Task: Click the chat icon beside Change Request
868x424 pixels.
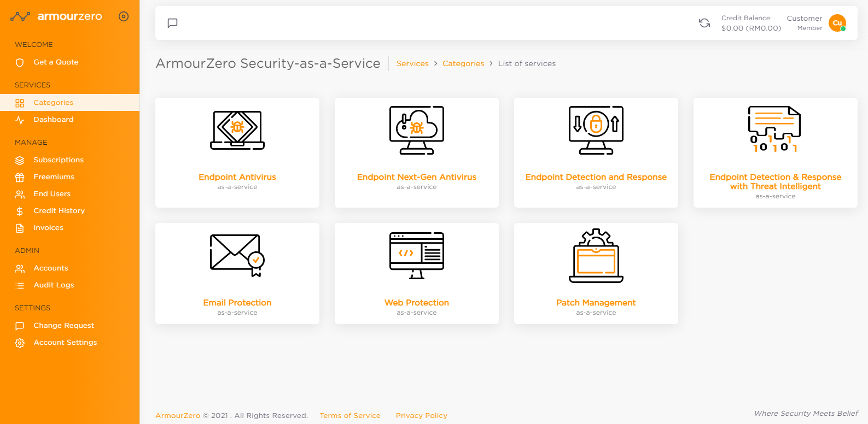Action: point(20,326)
